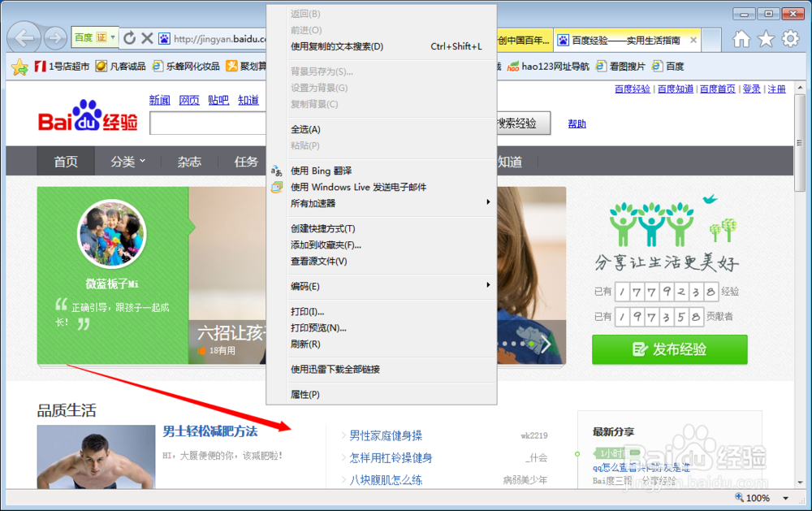Open the Home page icon

tap(741, 39)
